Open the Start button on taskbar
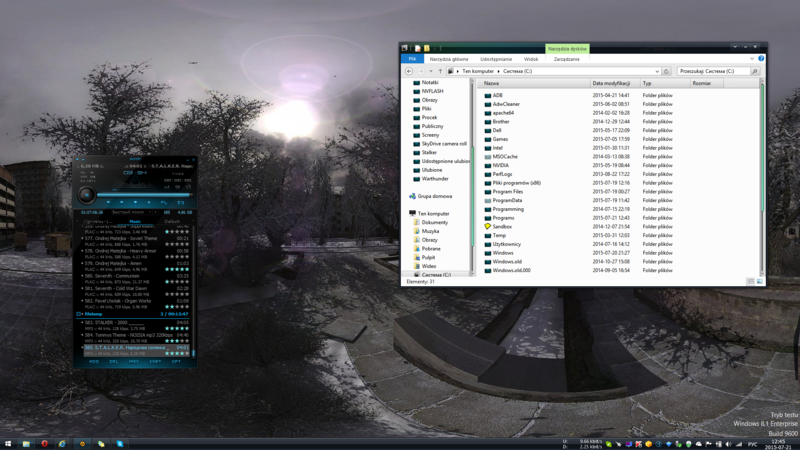Screen dimensions: 800x450 8,444
